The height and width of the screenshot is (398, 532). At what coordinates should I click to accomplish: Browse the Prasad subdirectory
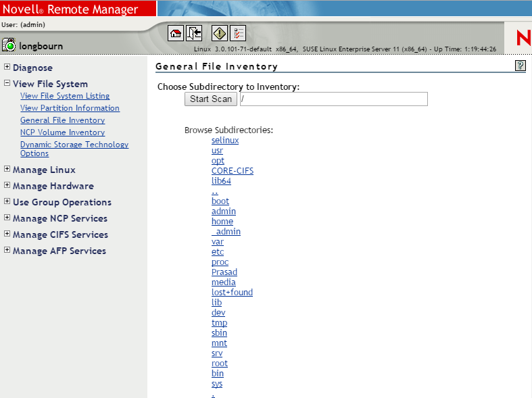[x=224, y=272]
